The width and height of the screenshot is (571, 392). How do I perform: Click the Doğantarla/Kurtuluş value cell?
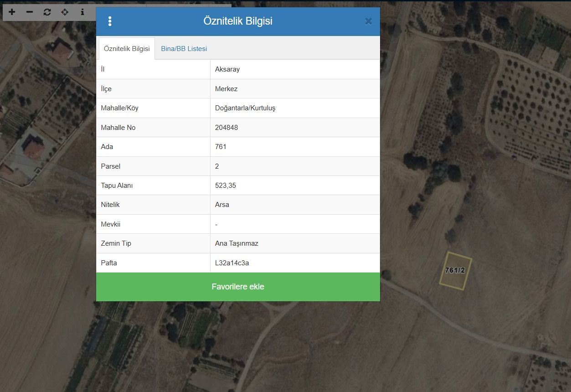pos(295,108)
